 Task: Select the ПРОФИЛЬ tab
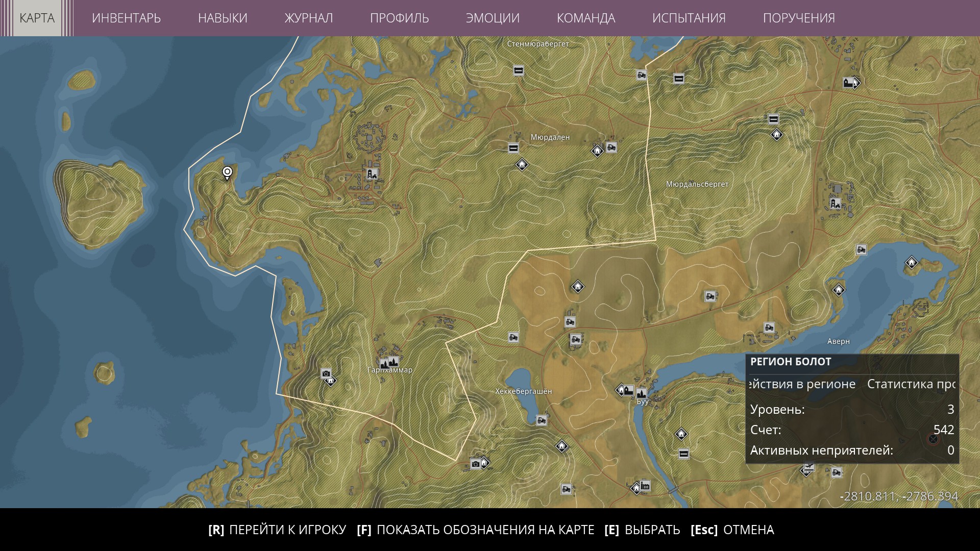pos(399,18)
